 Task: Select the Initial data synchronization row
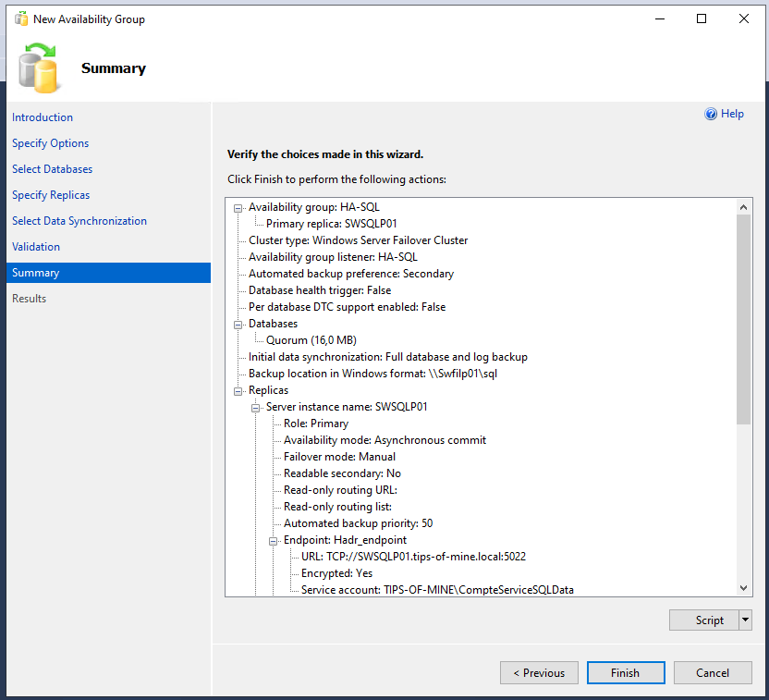(x=388, y=357)
